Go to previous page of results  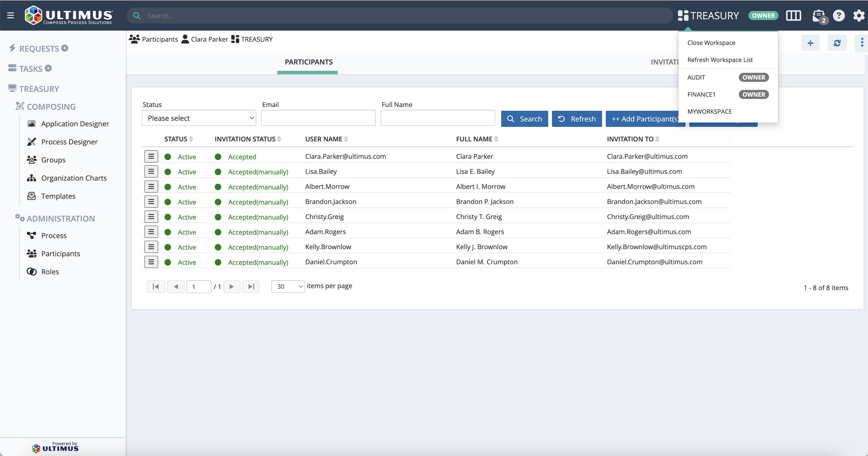[x=176, y=287]
